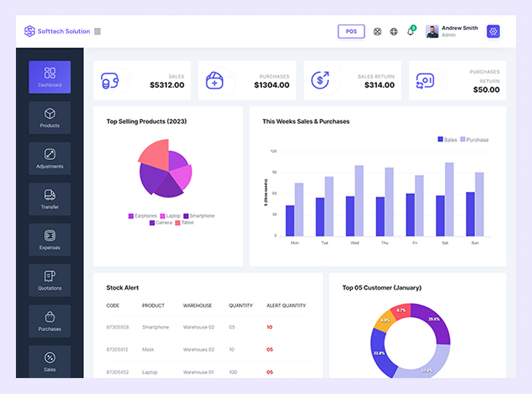Click the Sales $5312.00 summary card
Screen dimensions: 532x394
click(x=142, y=80)
